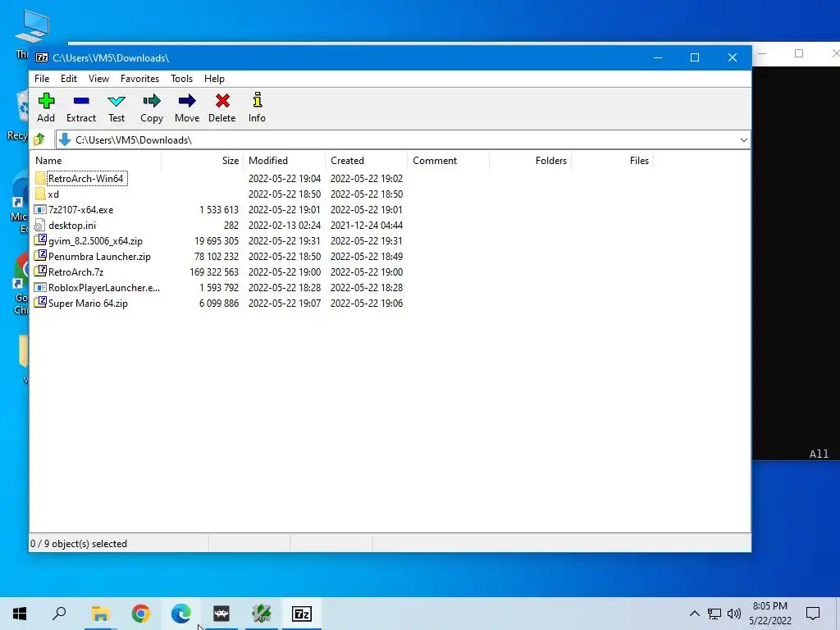
Task: Click the modified date 2022-02-13 02:24
Action: (285, 226)
